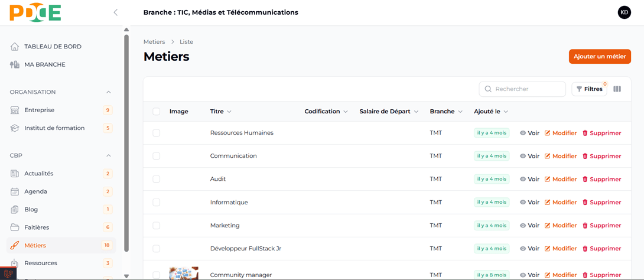Click the PDCE logo

pos(35,12)
